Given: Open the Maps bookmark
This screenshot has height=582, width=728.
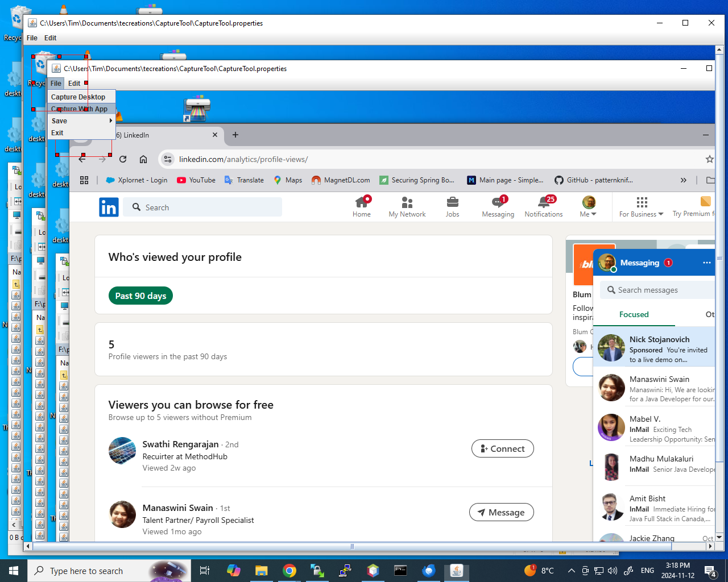Looking at the screenshot, I should pos(288,180).
